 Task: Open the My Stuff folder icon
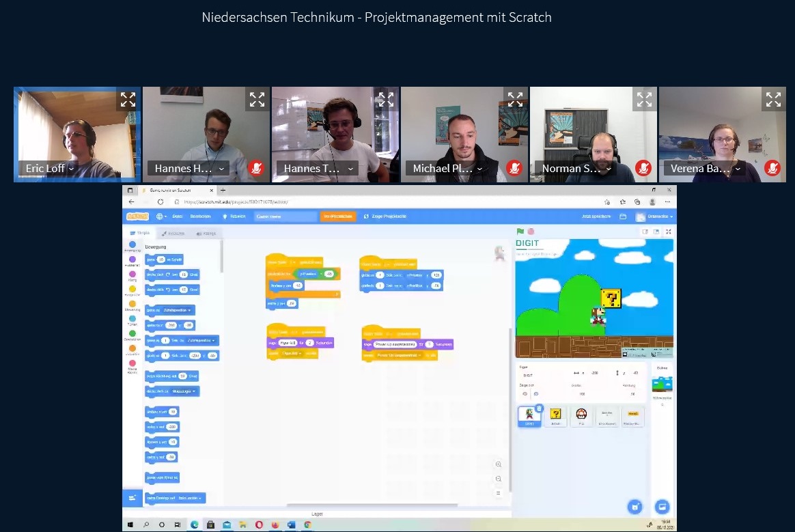(x=623, y=216)
